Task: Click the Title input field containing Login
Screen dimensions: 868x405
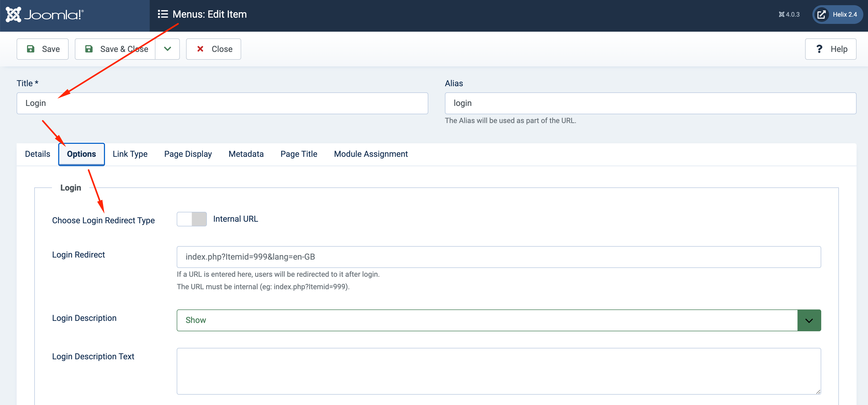Action: pos(222,103)
